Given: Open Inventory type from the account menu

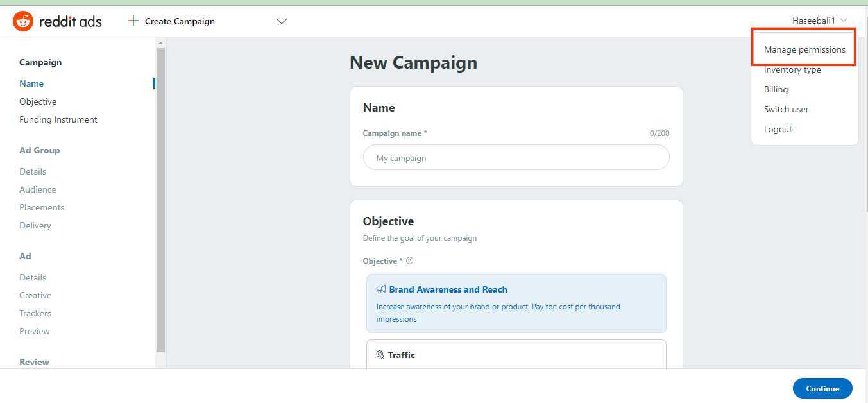Looking at the screenshot, I should pyautogui.click(x=792, y=69).
